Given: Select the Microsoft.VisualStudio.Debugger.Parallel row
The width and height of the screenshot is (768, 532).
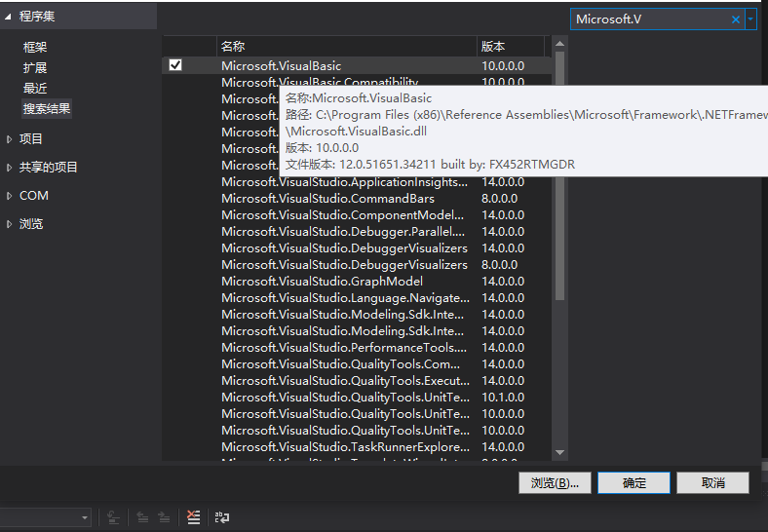Looking at the screenshot, I should [x=357, y=232].
